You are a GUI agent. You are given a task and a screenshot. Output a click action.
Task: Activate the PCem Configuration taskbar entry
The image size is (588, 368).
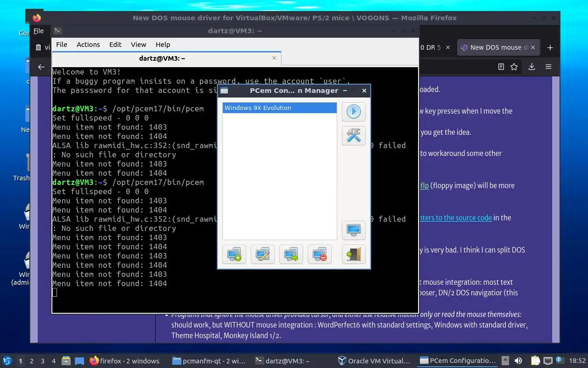[x=458, y=361]
